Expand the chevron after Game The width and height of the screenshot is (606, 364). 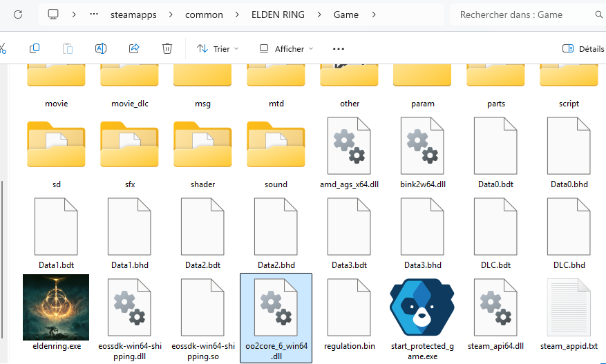(373, 15)
